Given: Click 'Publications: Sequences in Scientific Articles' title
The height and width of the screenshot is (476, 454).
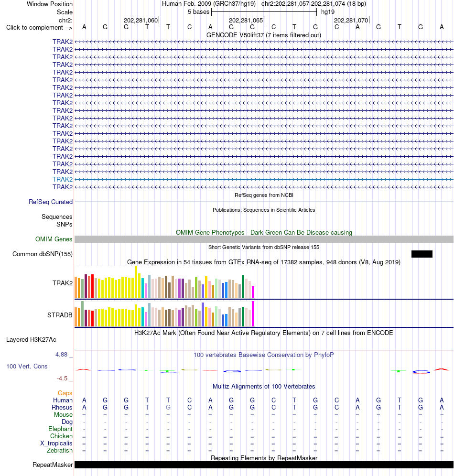Looking at the screenshot, I should [264, 210].
